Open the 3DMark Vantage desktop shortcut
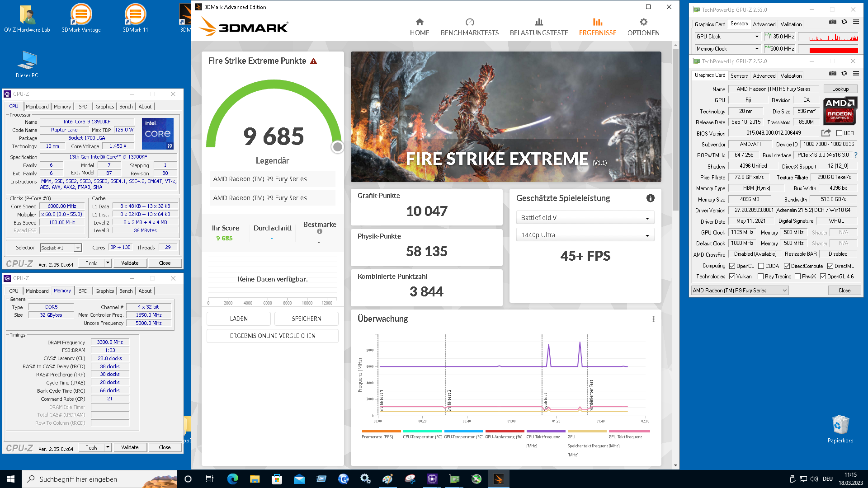 point(81,19)
